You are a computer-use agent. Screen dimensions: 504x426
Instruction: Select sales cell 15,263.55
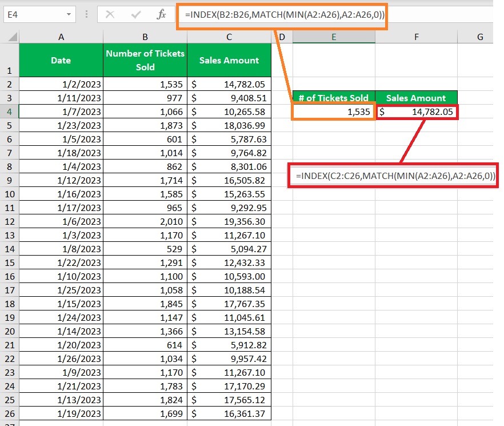point(229,194)
